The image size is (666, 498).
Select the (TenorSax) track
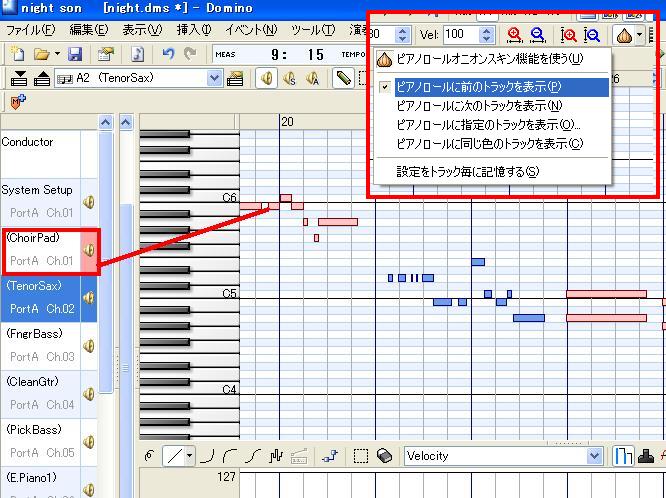click(x=40, y=297)
